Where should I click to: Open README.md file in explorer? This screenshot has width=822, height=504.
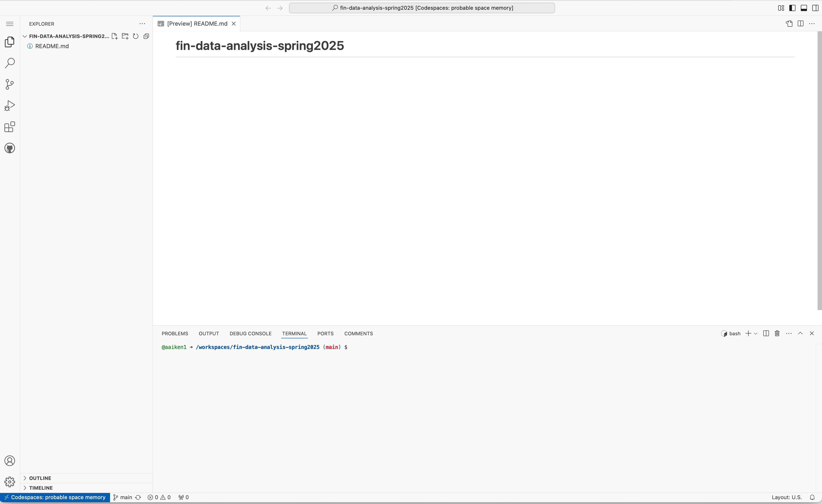point(52,46)
